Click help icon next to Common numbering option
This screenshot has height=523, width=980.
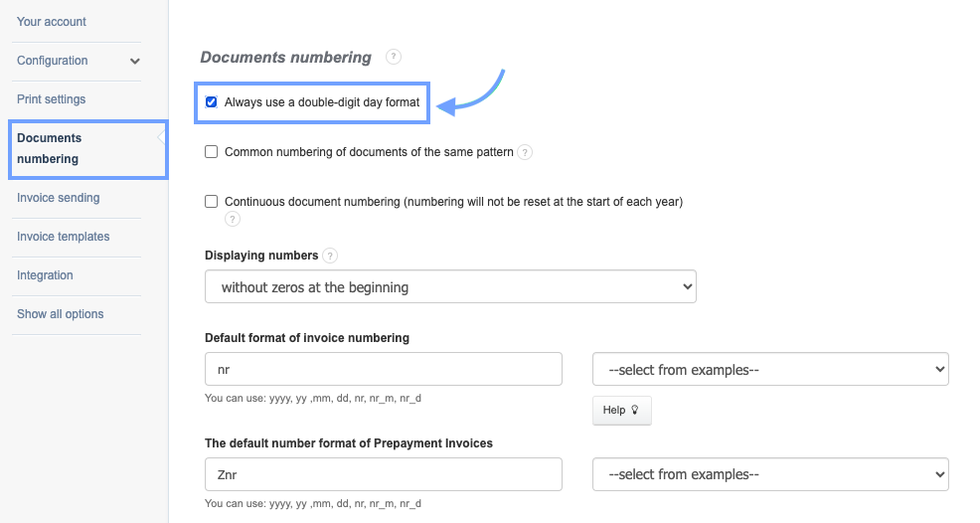[525, 152]
